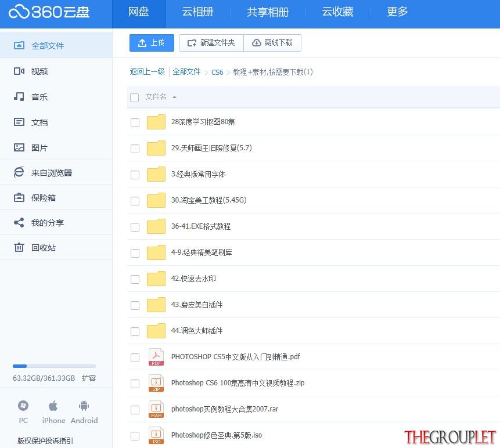This screenshot has width=500, height=448.
Task: Click the folder icon for 4-9.经典精美笔刷库
Action: 156,252
